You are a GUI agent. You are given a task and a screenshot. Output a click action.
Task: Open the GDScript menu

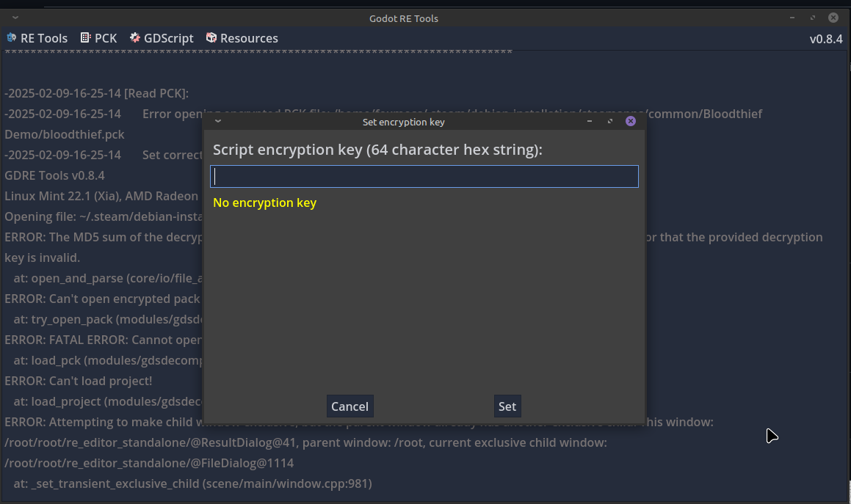[162, 38]
